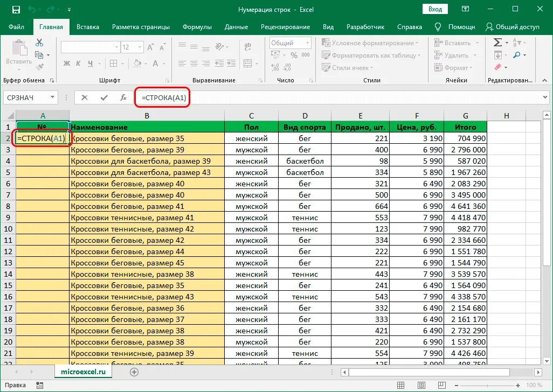Click the Wrap Text icon
Viewport: 553px width, 392px height.
click(248, 46)
